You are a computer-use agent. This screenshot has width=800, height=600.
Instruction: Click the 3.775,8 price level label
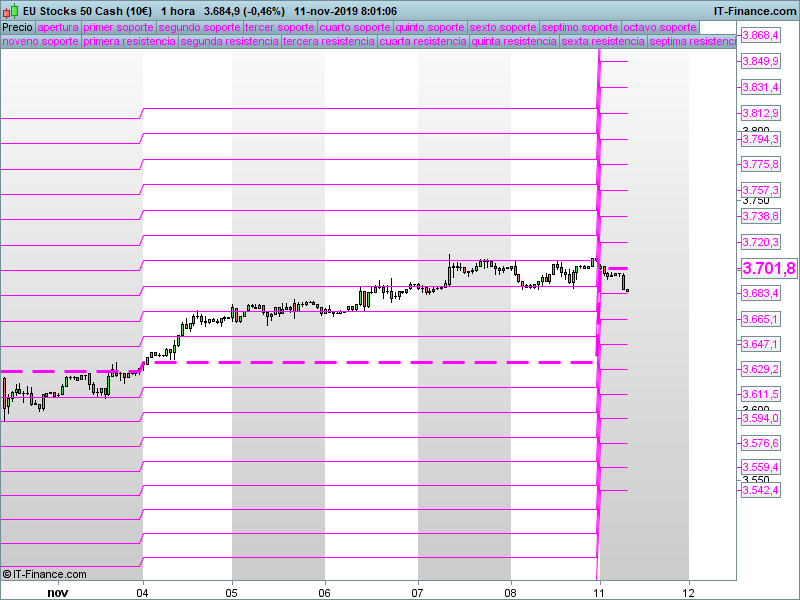(760, 164)
